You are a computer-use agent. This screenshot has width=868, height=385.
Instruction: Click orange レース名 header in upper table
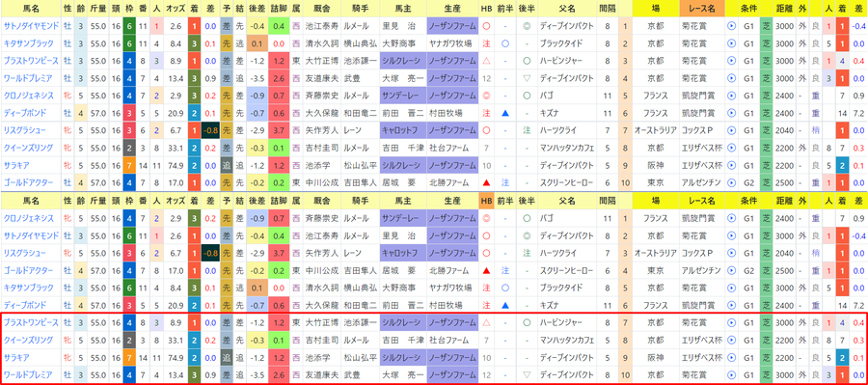702,9
